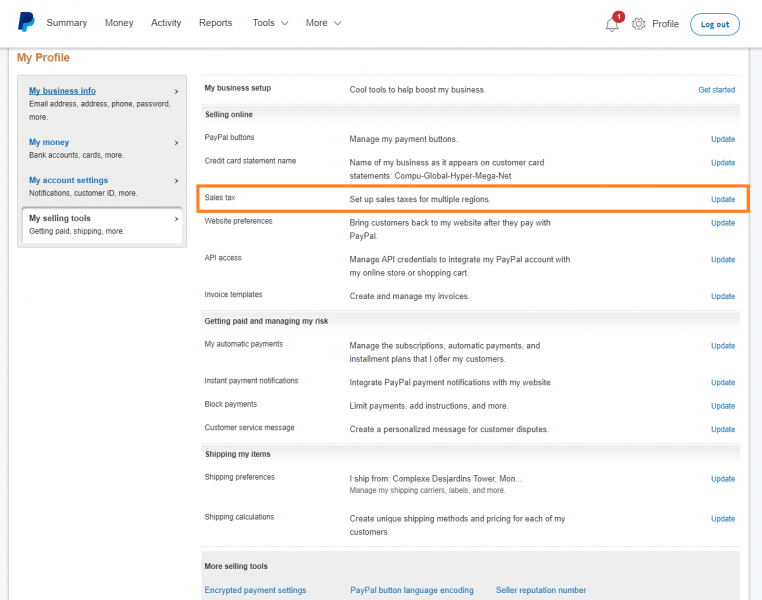Open PayPal button language encoding link
The image size is (762, 600).
tap(412, 590)
